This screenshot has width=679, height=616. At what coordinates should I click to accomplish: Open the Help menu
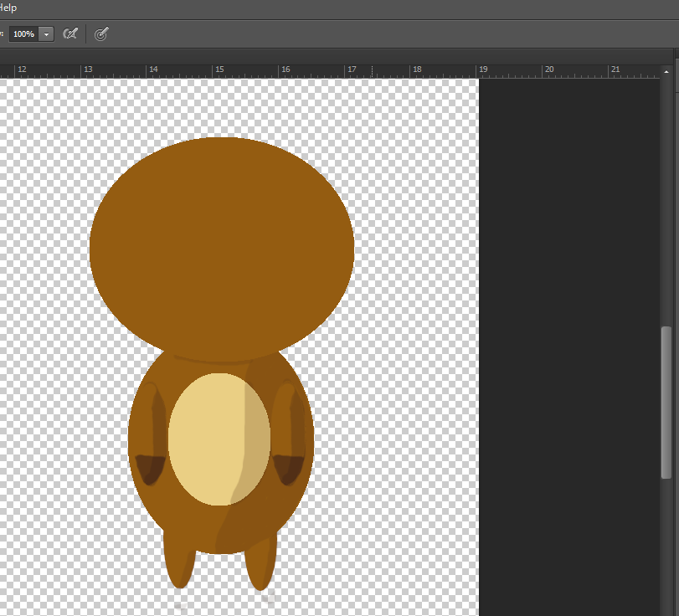tap(8, 8)
